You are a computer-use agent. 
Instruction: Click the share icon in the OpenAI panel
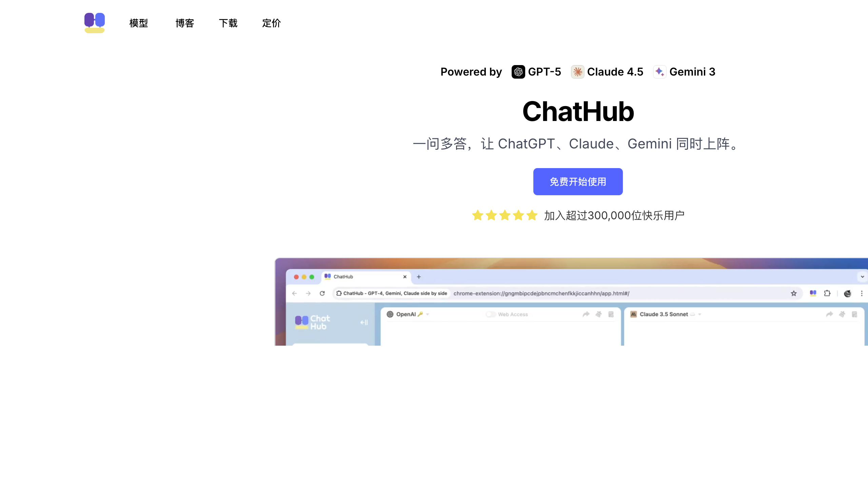point(586,314)
